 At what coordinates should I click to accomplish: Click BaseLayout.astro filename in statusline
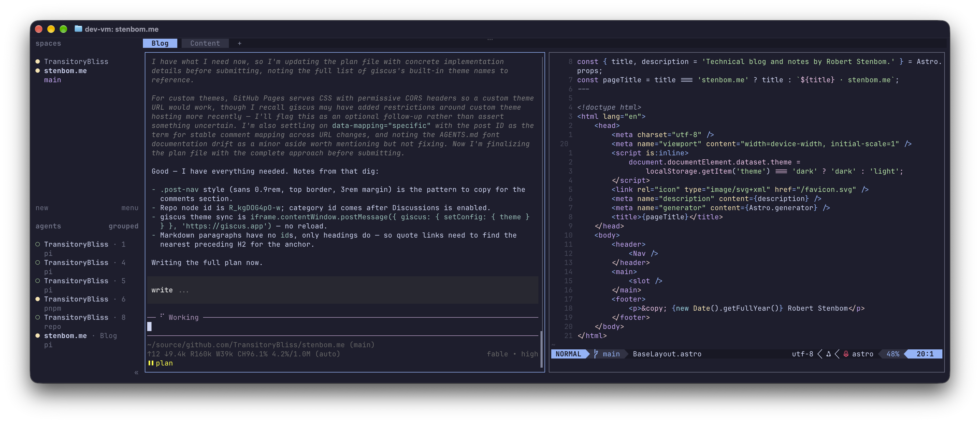[x=667, y=354]
